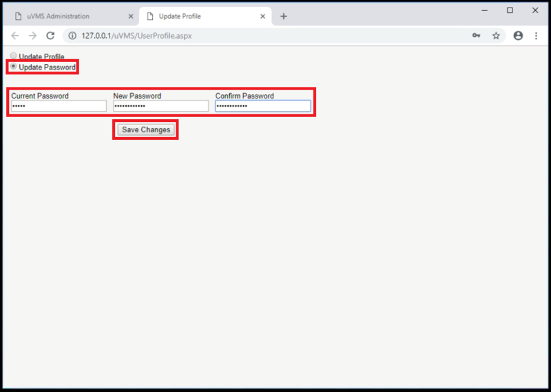The image size is (551, 392).
Task: Reload the current page
Action: pyautogui.click(x=50, y=36)
